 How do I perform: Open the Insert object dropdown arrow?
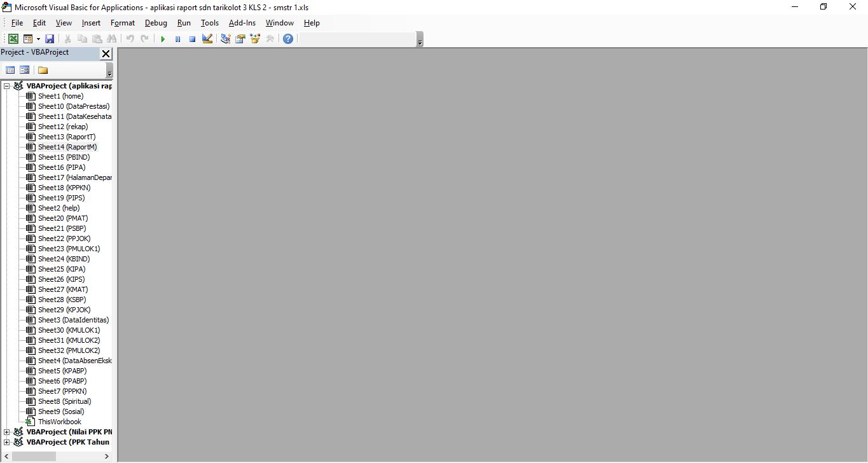pos(38,39)
